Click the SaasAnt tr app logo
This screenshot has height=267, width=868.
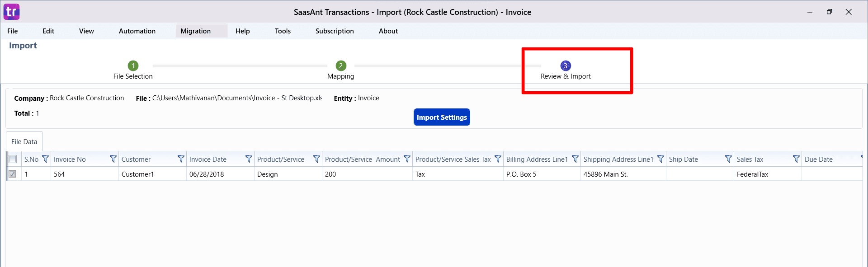click(x=12, y=12)
